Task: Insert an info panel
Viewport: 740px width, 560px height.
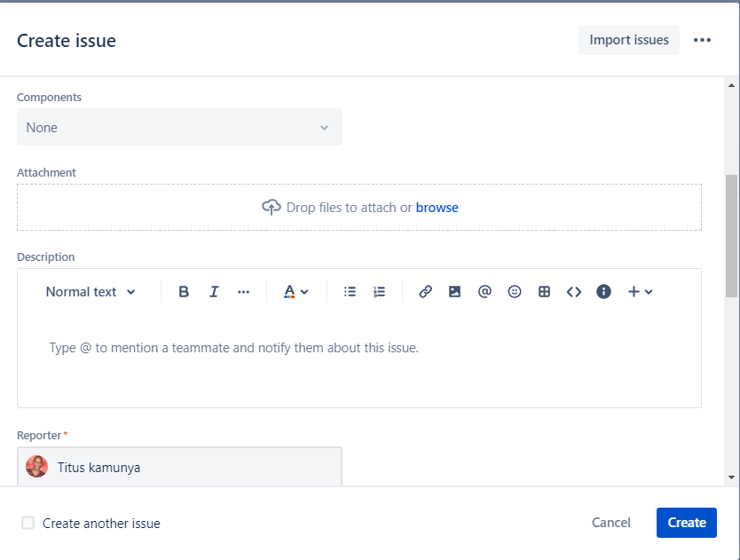Action: click(x=604, y=292)
